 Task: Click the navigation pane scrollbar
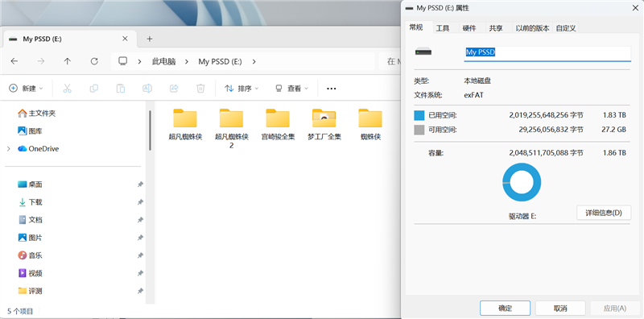(x=150, y=130)
